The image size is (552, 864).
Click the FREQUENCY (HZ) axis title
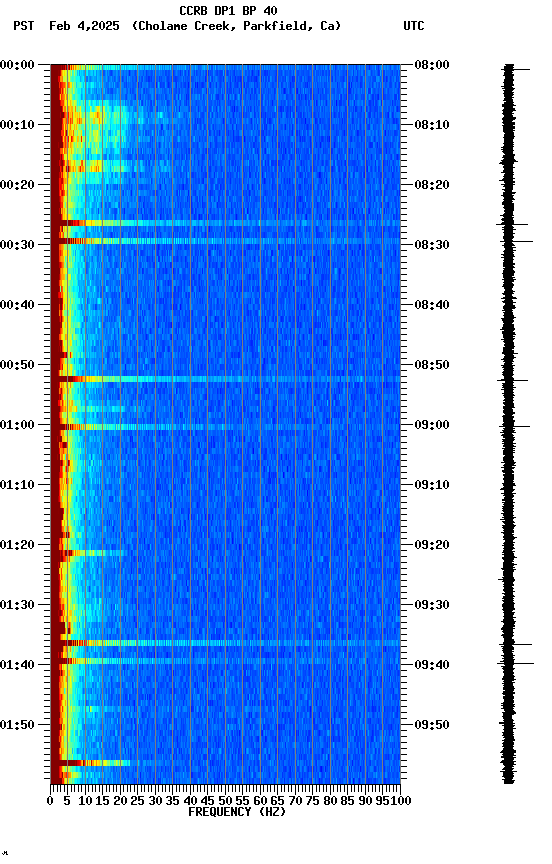pos(237,812)
